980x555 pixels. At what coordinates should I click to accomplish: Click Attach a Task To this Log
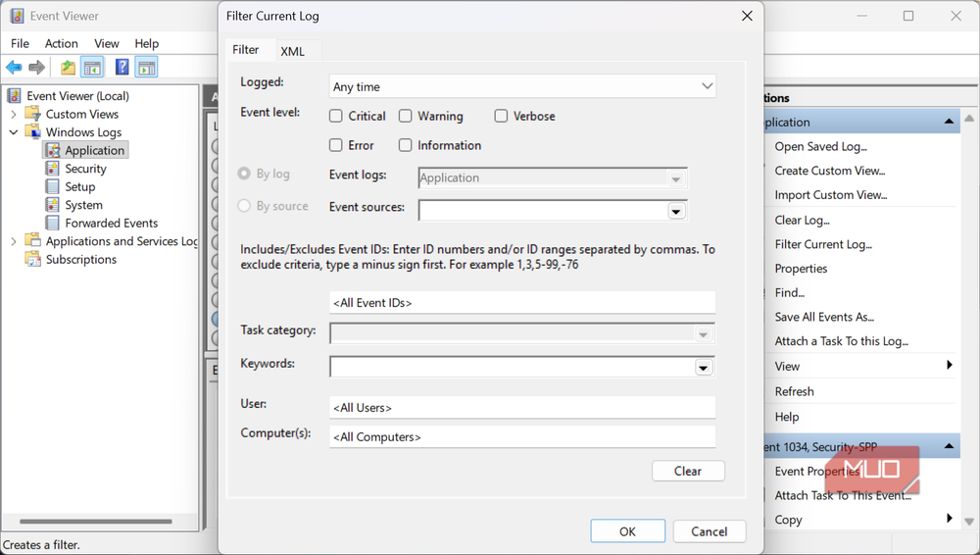point(841,341)
